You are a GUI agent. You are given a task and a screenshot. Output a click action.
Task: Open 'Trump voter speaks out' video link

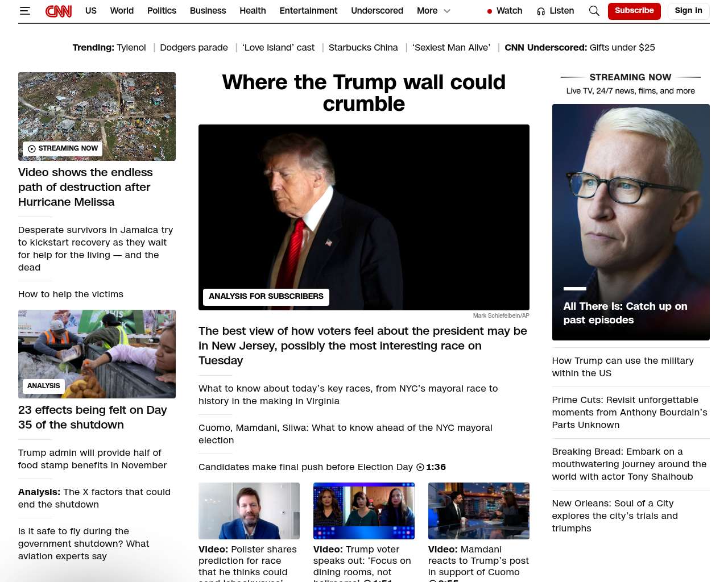tap(362, 563)
